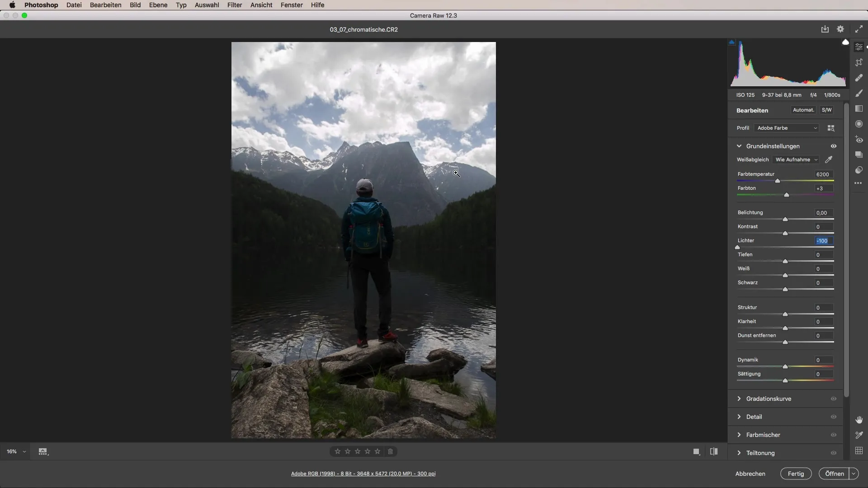Select the Crop and rotate tool

point(859,62)
